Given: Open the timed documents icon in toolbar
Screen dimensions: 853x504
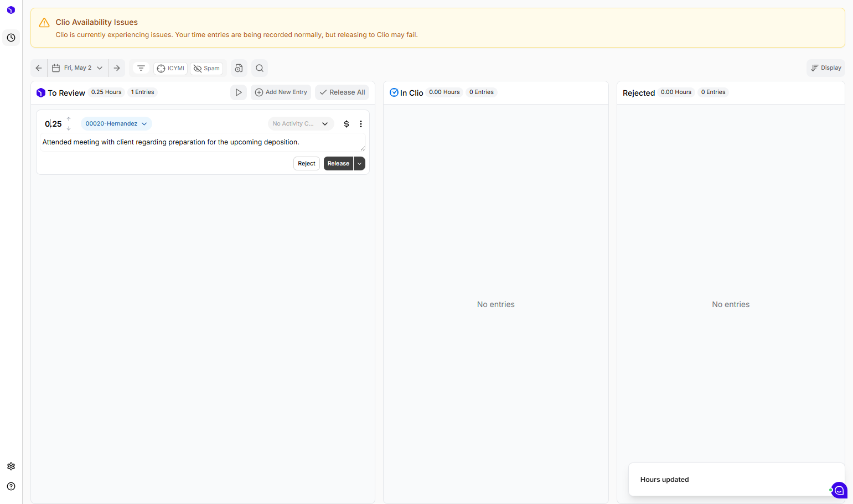Looking at the screenshot, I should (x=239, y=68).
